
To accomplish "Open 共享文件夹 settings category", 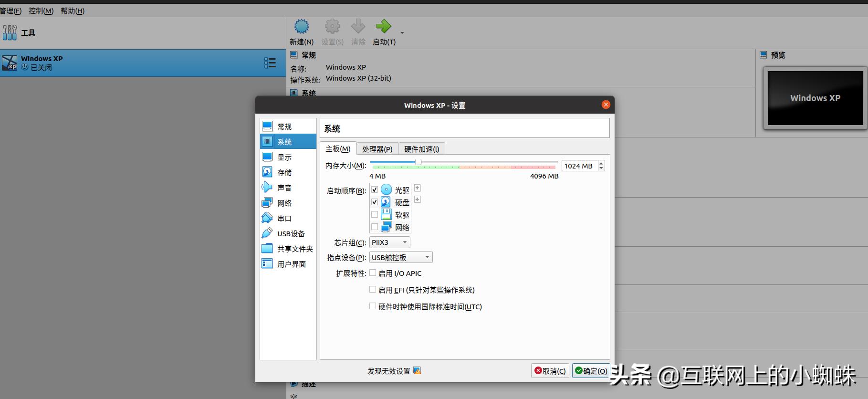I will click(288, 249).
